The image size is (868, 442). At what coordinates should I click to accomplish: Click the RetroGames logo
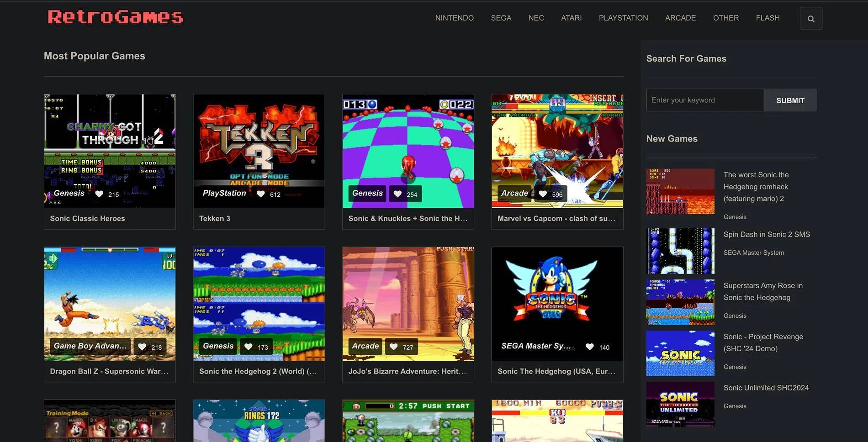pyautogui.click(x=115, y=17)
